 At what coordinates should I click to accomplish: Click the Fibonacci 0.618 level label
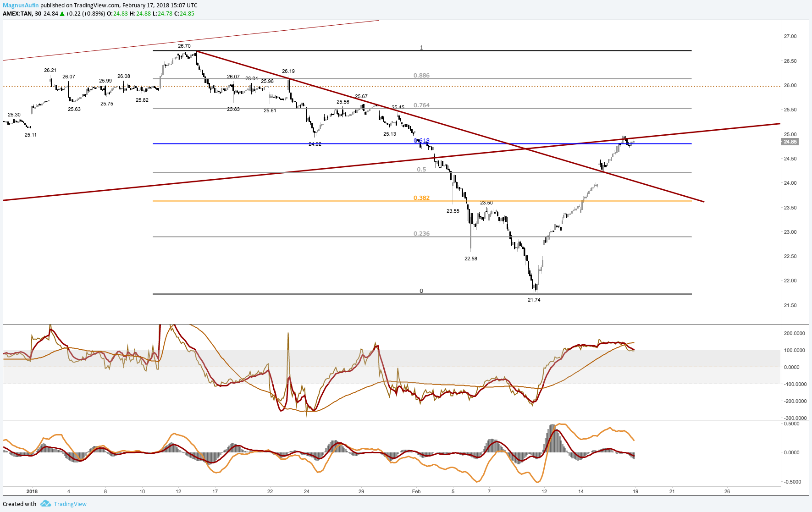[x=422, y=141]
